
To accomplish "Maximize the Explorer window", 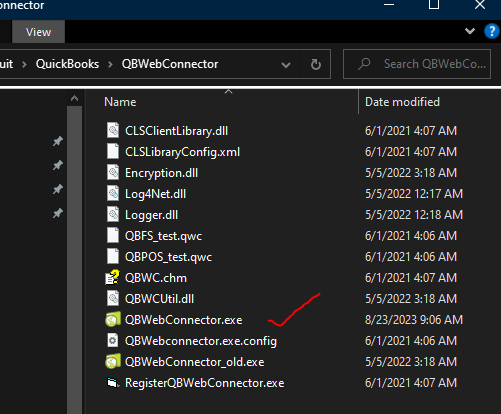I will (x=434, y=5).
